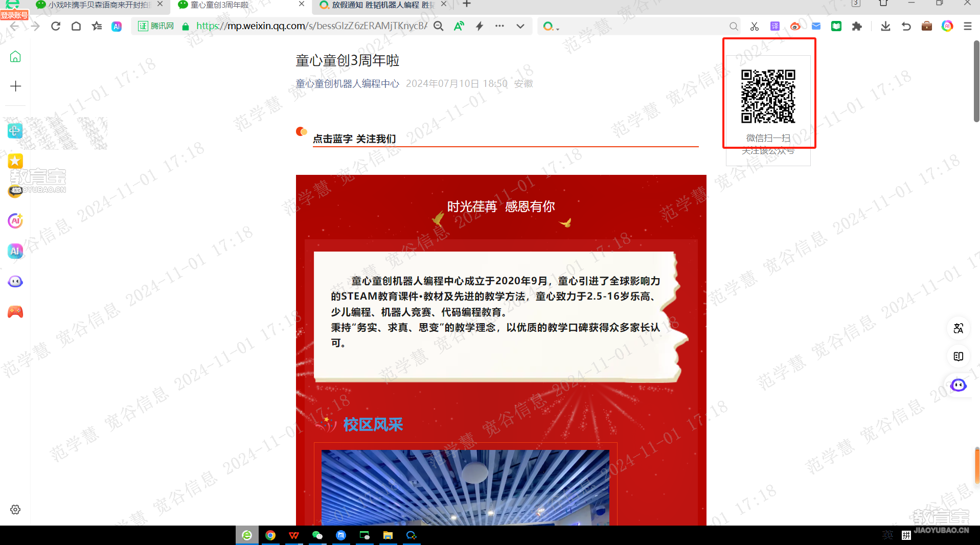Open the briefcase toolbox icon
This screenshot has width=980, height=545.
pos(927,26)
